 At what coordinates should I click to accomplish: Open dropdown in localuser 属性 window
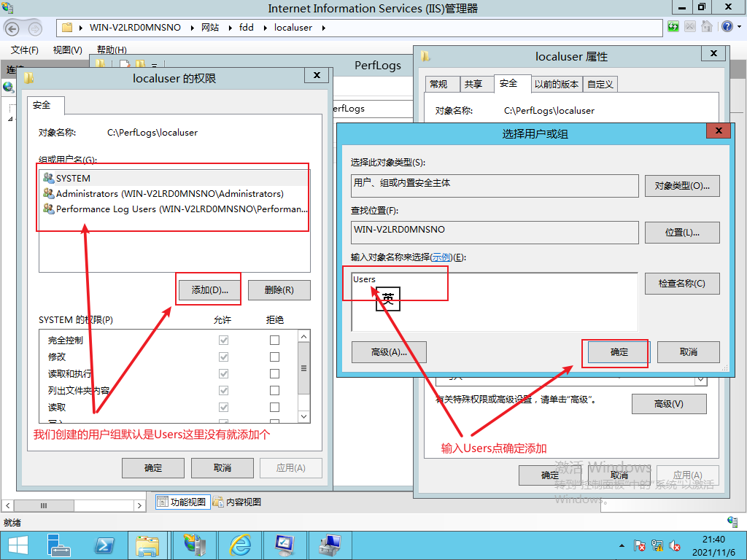(x=700, y=380)
